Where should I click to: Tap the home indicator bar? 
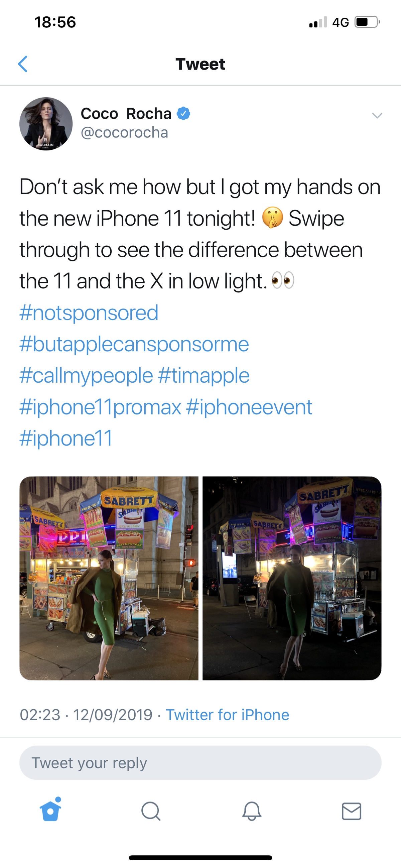(x=200, y=858)
